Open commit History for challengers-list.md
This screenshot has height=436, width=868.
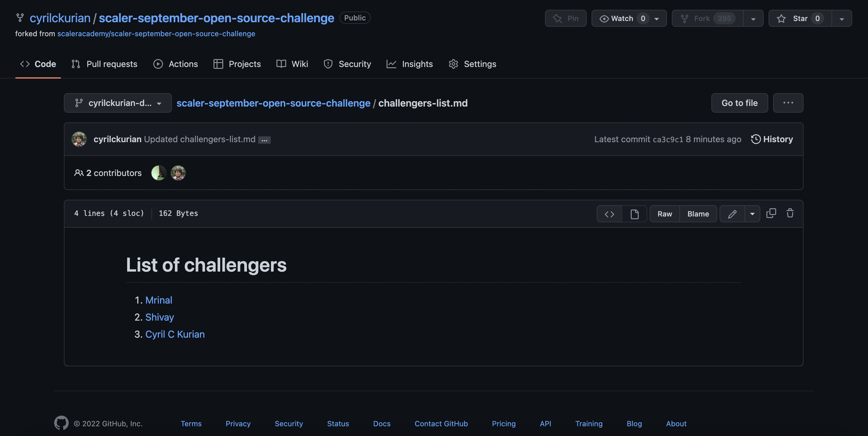772,139
